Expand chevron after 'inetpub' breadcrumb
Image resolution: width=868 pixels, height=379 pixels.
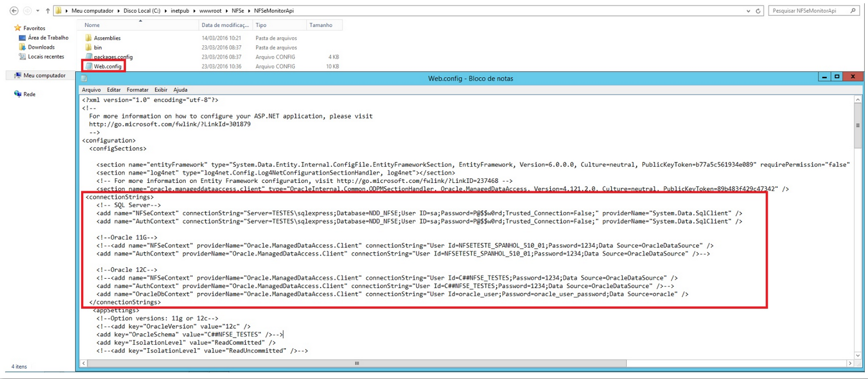coord(194,10)
